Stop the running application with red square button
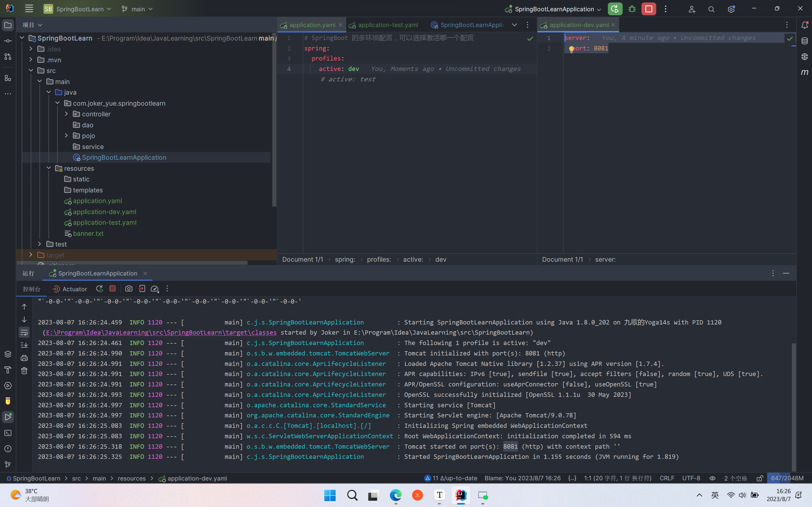This screenshot has height=507, width=812. (x=648, y=9)
